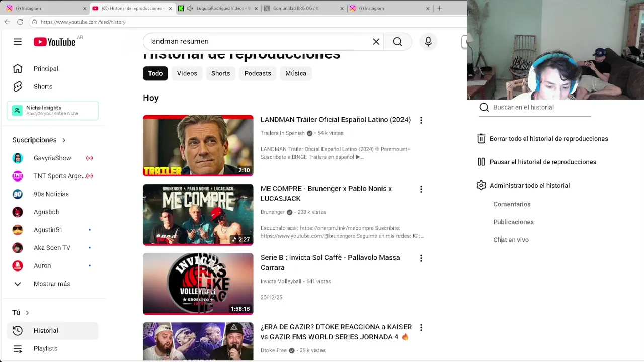The image size is (644, 362).
Task: Select the Videos filter chip
Action: coord(187,73)
